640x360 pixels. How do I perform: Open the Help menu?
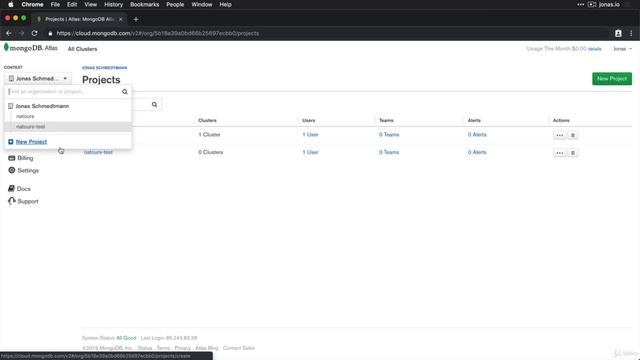pyautogui.click(x=225, y=4)
